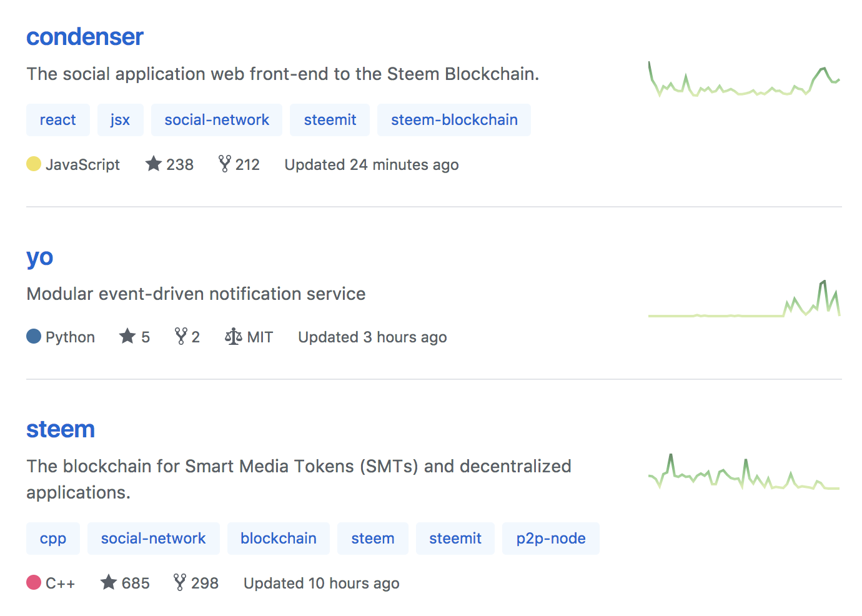Click the social-network tag under steem
The height and width of the screenshot is (616, 862).
154,539
